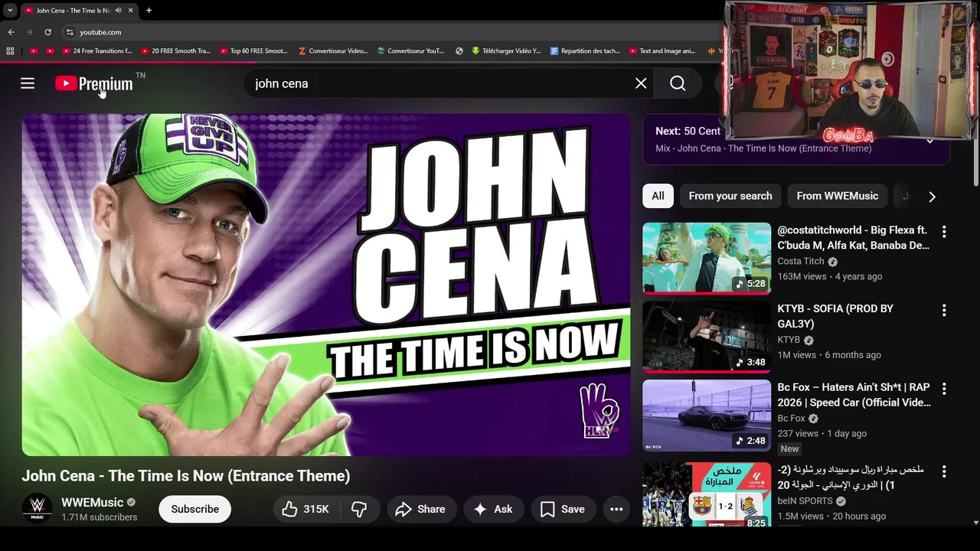Dislike the John Cena video
Screen dimensions: 980x551
[x=359, y=509]
